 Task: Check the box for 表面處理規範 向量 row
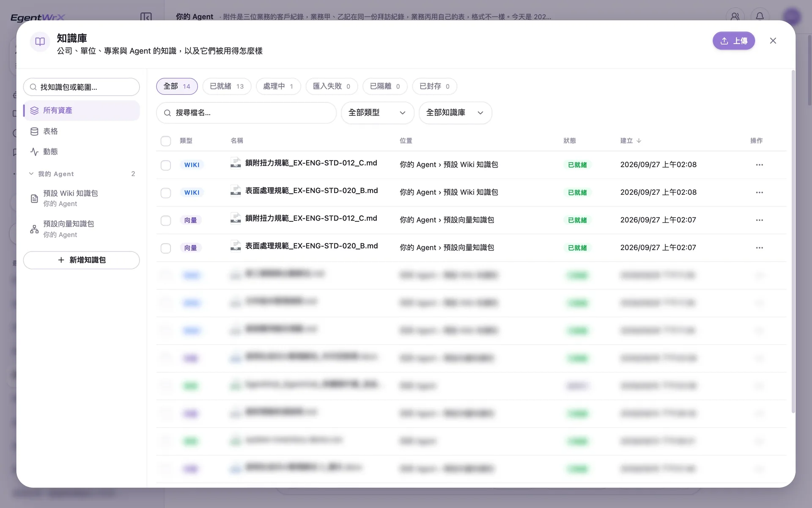pos(166,248)
